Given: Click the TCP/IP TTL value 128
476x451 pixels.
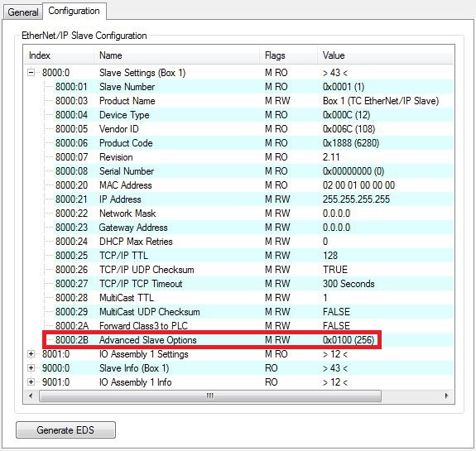Looking at the screenshot, I should pos(330,256).
